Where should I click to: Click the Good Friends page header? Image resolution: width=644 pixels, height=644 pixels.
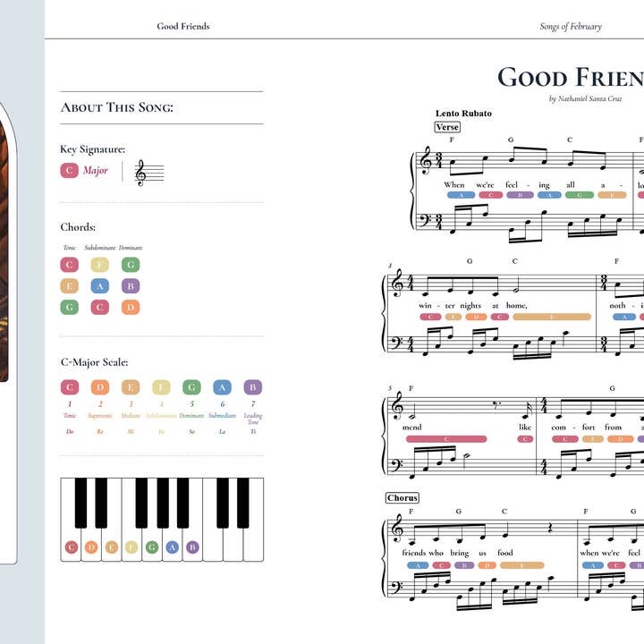pos(183,26)
